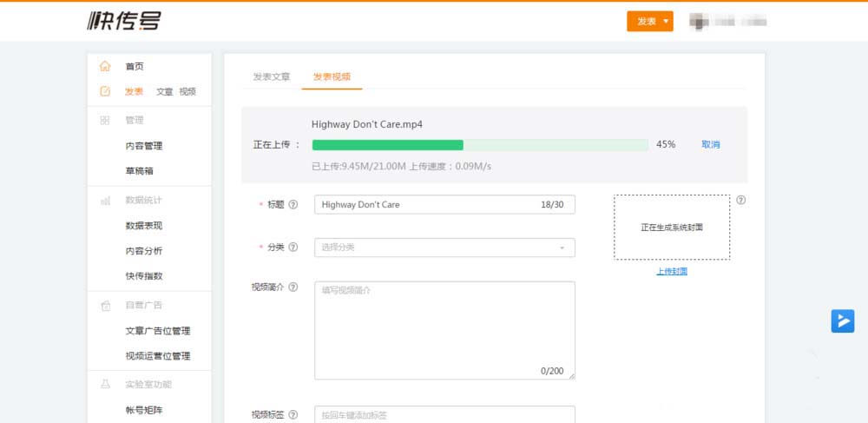Select the 发表视频 tab
868x423 pixels.
332,77
